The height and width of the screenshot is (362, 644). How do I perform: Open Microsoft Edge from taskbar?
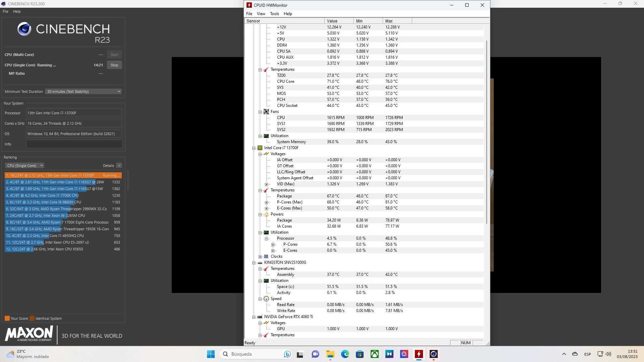[345, 354]
